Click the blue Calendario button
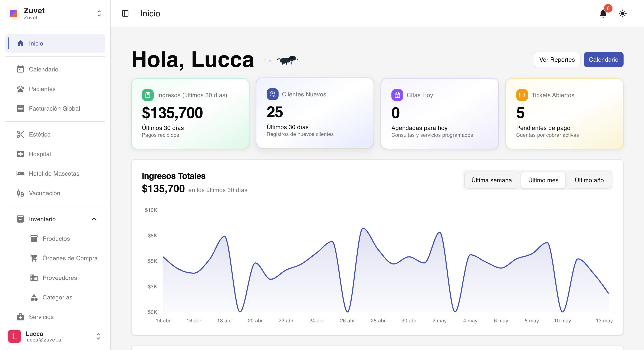This screenshot has width=644, height=350. (603, 59)
